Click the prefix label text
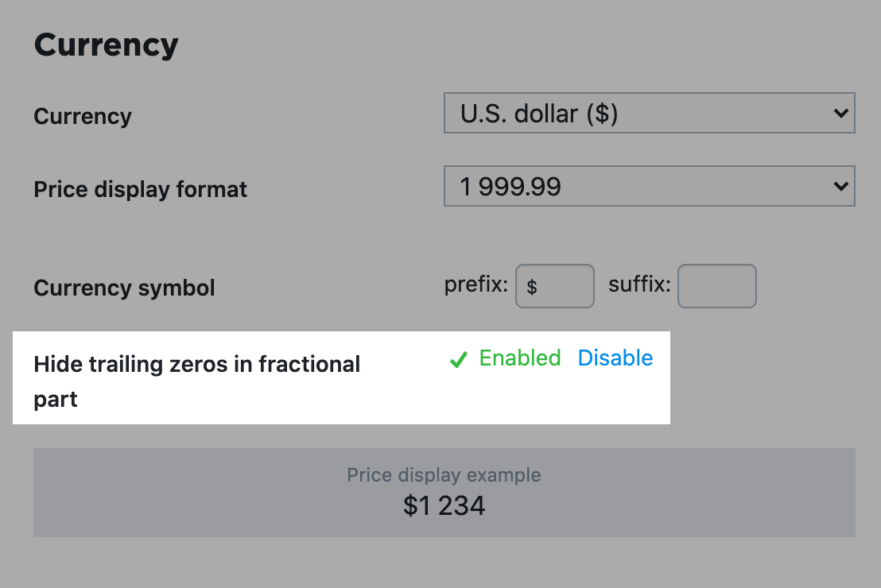The height and width of the screenshot is (588, 881). pyautogui.click(x=475, y=283)
